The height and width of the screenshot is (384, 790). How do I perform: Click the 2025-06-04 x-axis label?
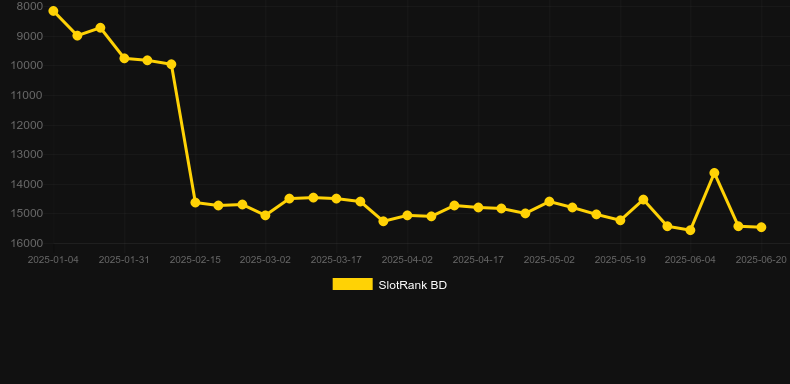(690, 260)
